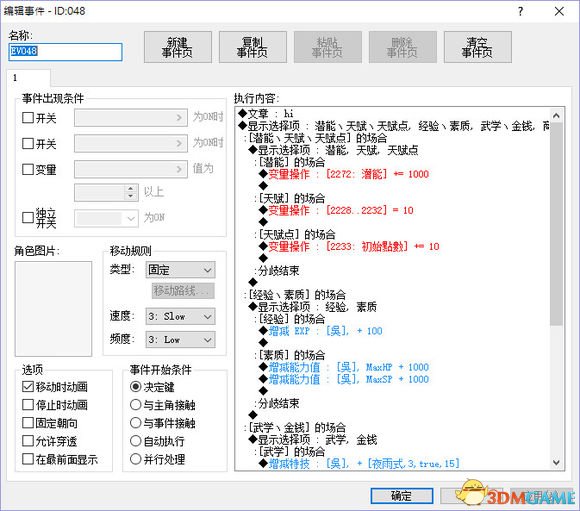This screenshot has width=580, height=511.
Task: Open the 频度 dropdown showing 3: Low
Action: tap(181, 340)
